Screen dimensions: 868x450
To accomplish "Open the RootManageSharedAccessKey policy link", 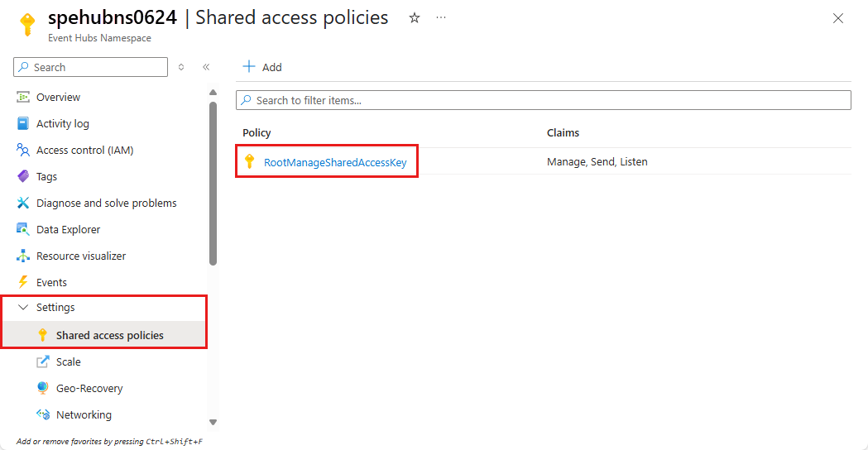I will (335, 162).
